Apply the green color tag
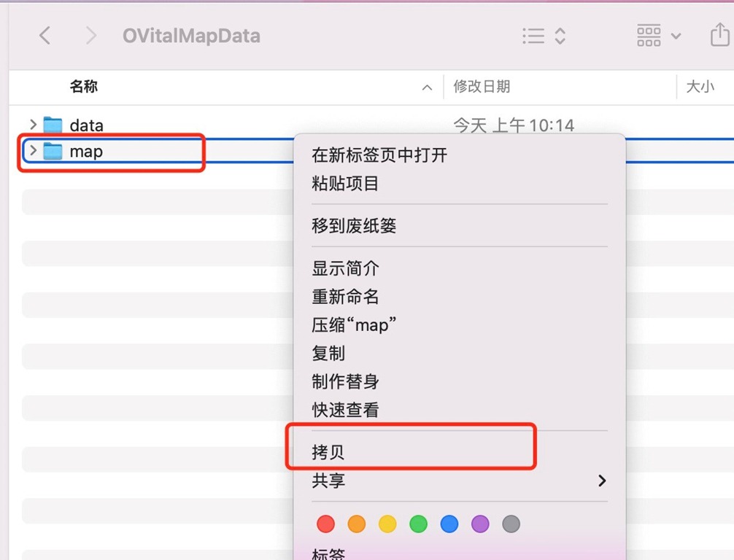Screen dimensions: 734x560 click(x=418, y=524)
